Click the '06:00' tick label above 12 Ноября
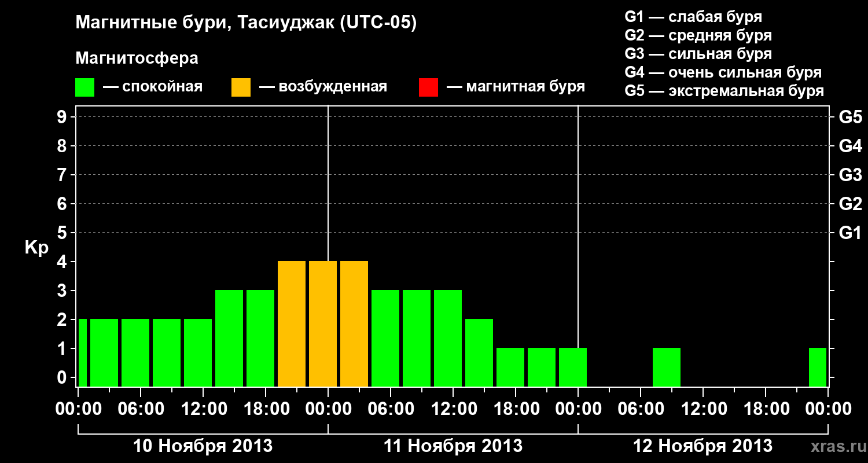The width and height of the screenshot is (868, 463). click(641, 409)
